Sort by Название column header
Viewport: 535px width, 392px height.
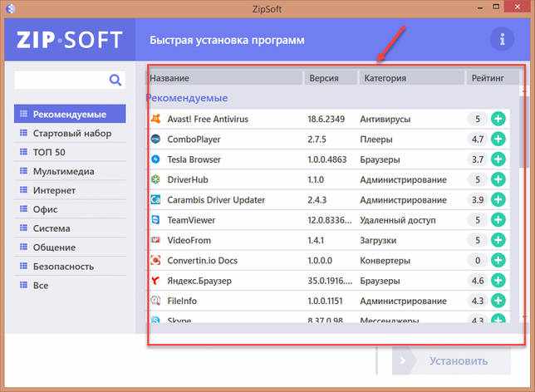point(226,78)
